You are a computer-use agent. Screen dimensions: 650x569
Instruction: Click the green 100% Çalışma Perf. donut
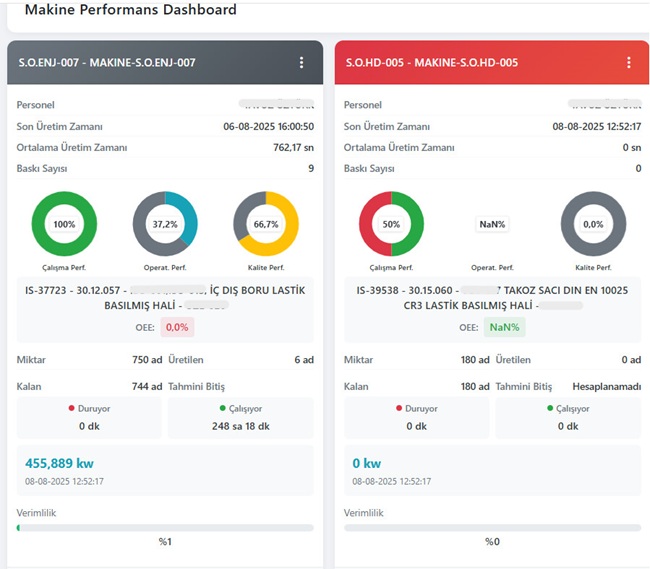pyautogui.click(x=64, y=224)
